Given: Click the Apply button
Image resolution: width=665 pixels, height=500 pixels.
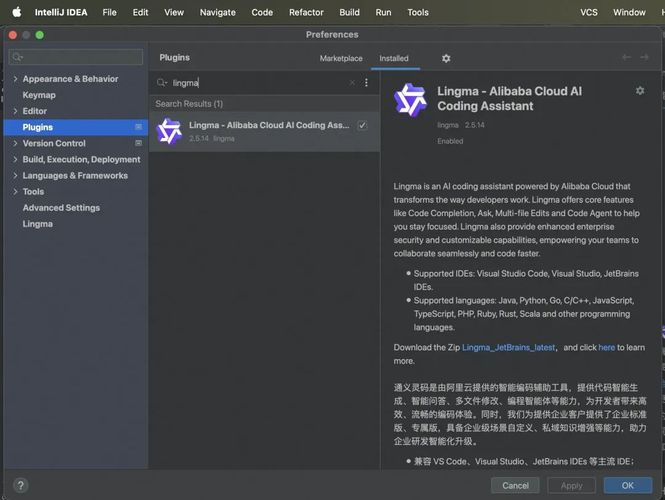Looking at the screenshot, I should tap(571, 486).
